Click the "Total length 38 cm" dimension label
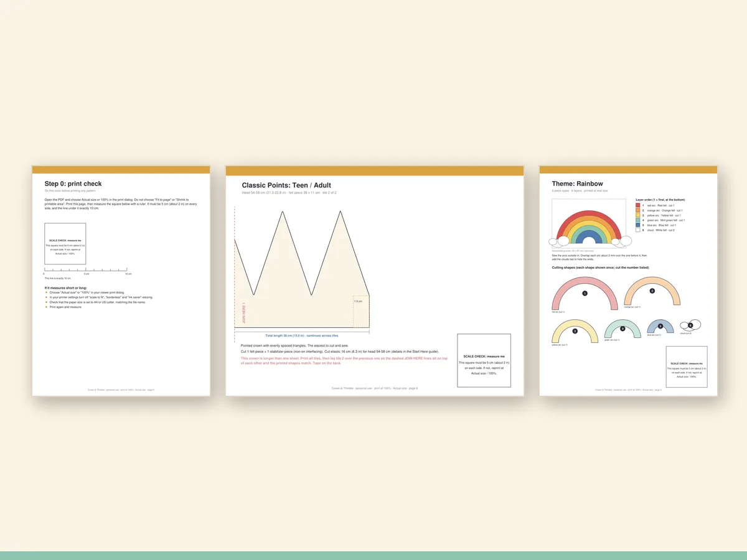The height and width of the screenshot is (560, 747). coord(302,335)
